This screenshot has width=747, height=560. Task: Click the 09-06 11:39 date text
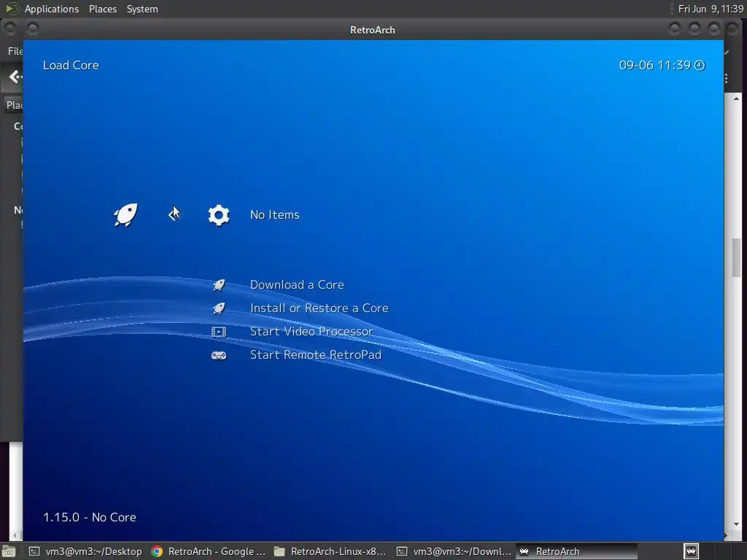pos(654,65)
